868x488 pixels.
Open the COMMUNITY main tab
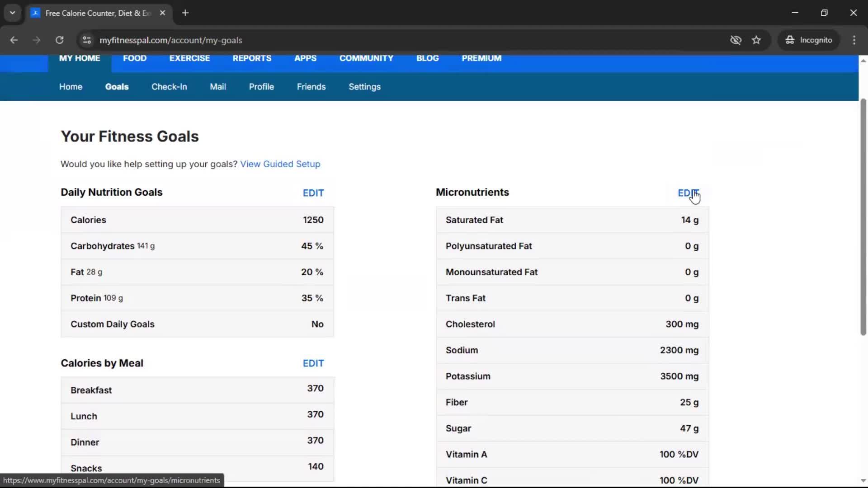366,58
